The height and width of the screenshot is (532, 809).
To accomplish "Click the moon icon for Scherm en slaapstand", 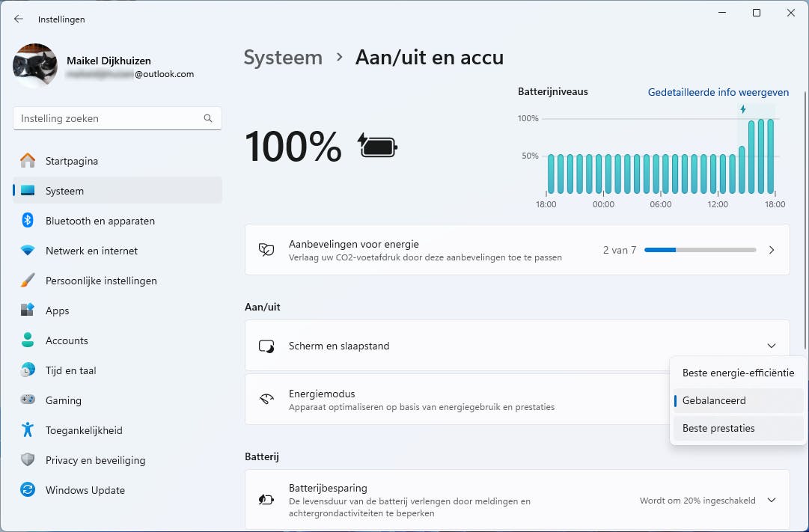I will pyautogui.click(x=266, y=346).
